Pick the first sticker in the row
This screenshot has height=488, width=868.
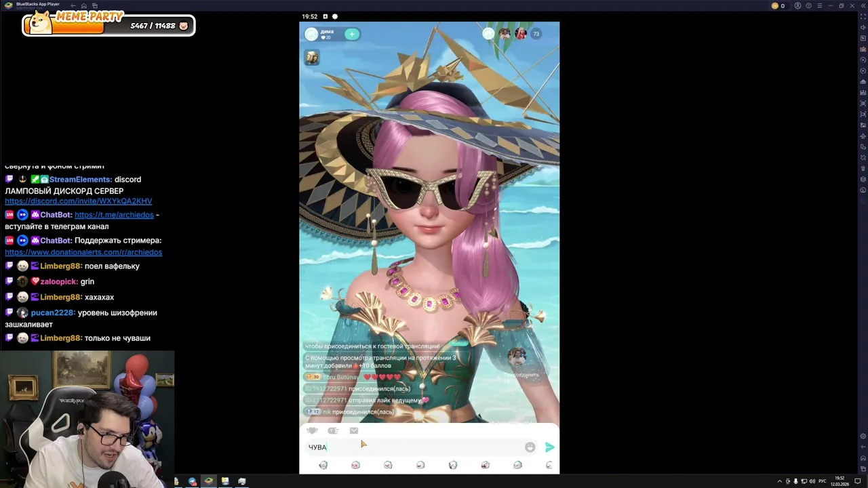[x=323, y=465]
